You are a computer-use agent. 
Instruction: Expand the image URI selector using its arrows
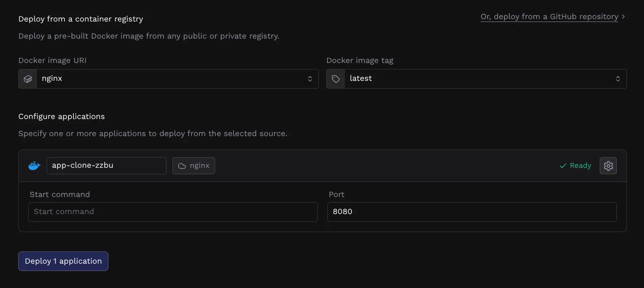[310, 78]
